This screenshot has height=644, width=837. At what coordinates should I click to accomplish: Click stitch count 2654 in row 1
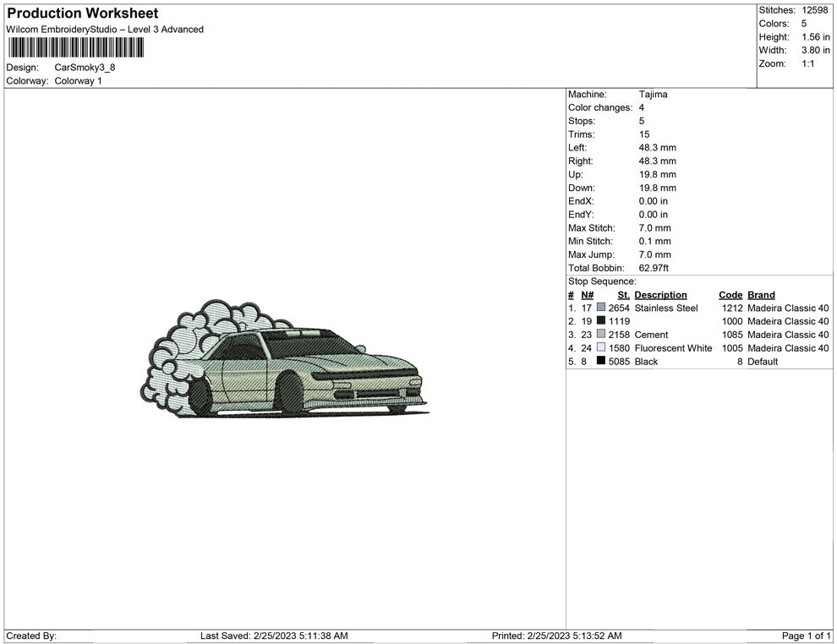point(619,308)
